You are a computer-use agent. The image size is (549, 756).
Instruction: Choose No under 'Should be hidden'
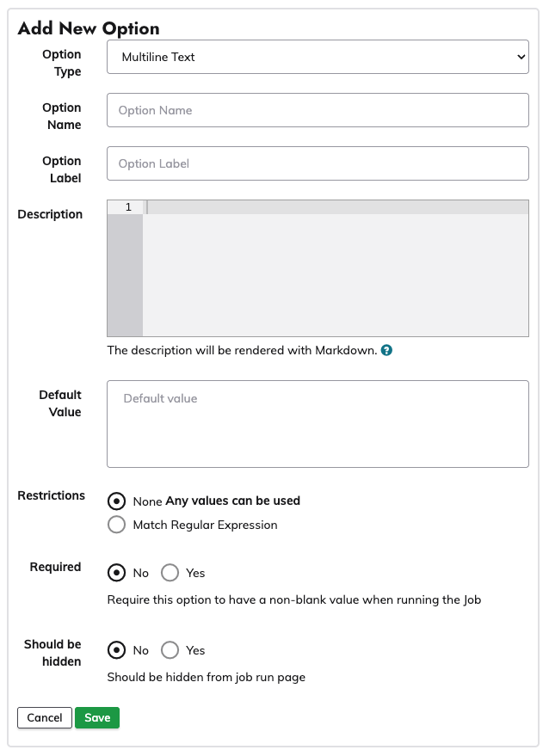[x=116, y=649]
